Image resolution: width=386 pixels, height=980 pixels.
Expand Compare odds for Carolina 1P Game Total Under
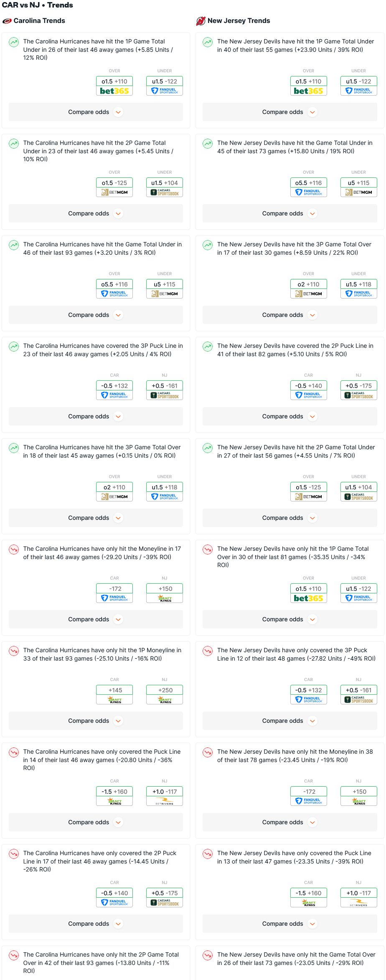(x=96, y=112)
